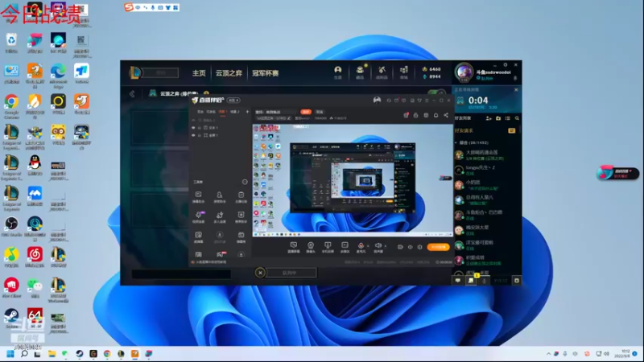
Task: Click the microphone icon in streaming app toolbar
Action: (x=361, y=245)
